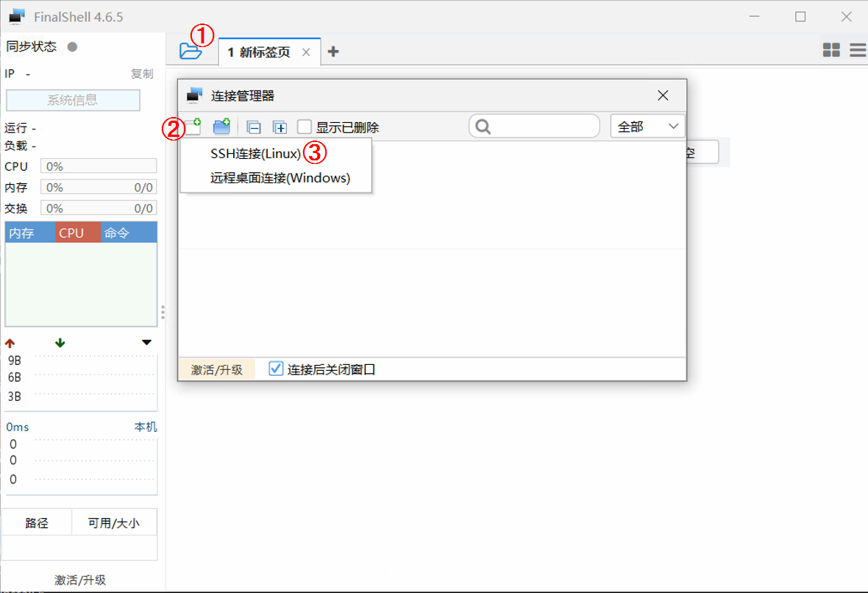Click the 交换 usage progress bar
This screenshot has height=593, width=868.
[99, 208]
